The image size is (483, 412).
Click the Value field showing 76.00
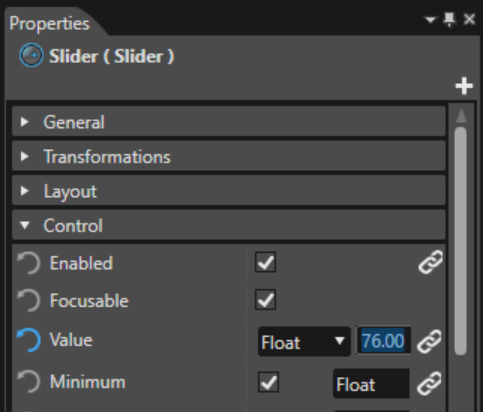(x=384, y=341)
